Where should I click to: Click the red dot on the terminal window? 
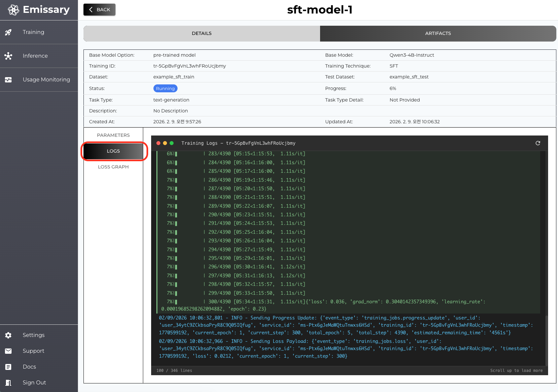tap(158, 143)
